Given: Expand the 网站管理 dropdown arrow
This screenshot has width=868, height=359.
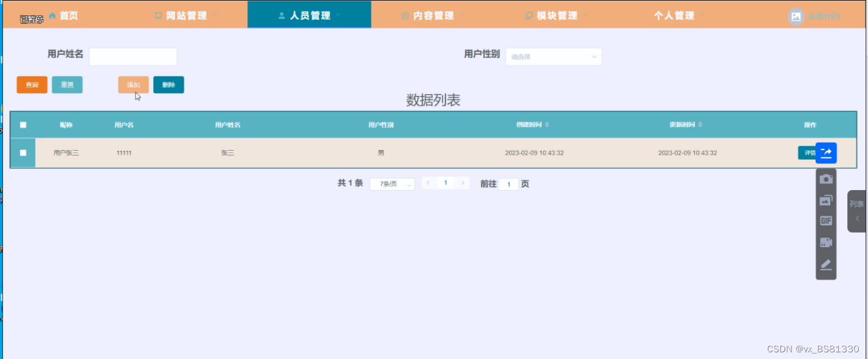Looking at the screenshot, I should click(x=215, y=15).
